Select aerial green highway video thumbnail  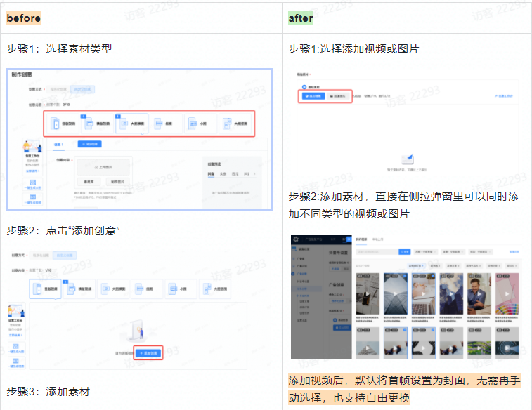(479, 343)
